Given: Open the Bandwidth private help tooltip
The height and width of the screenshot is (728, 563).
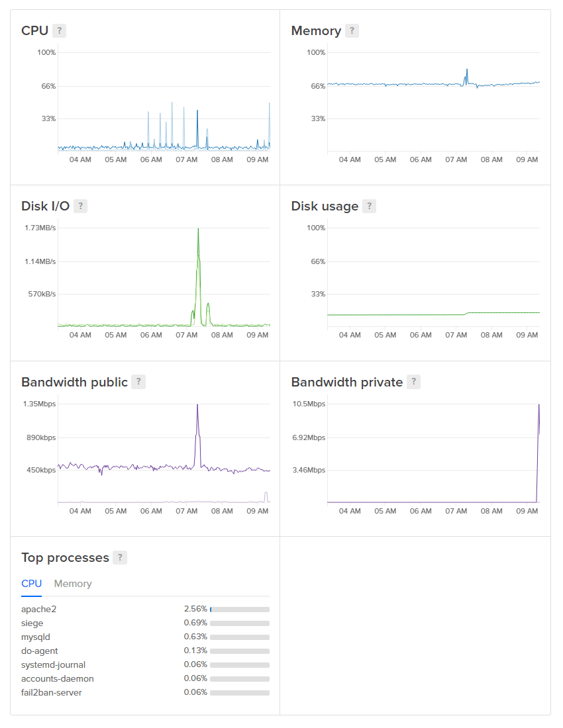Looking at the screenshot, I should coord(413,382).
